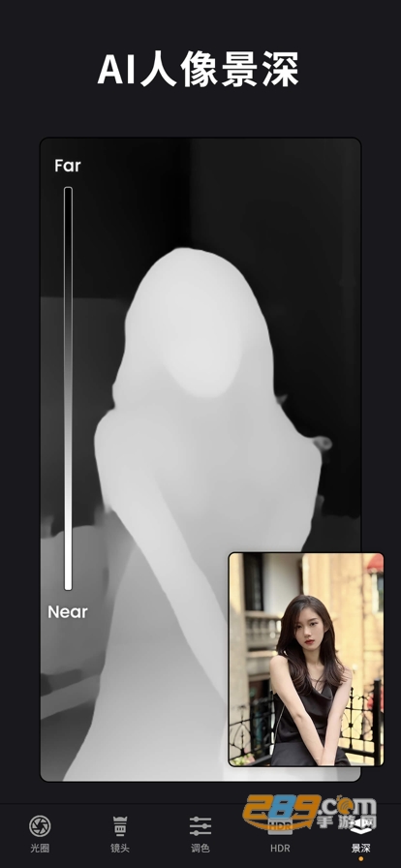Image resolution: width=401 pixels, height=868 pixels.
Task: Select the lens icon above 镜头
Action: tap(120, 826)
